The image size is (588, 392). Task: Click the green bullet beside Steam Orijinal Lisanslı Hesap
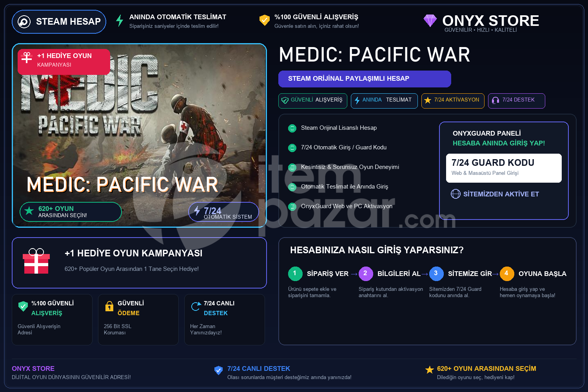coord(292,128)
